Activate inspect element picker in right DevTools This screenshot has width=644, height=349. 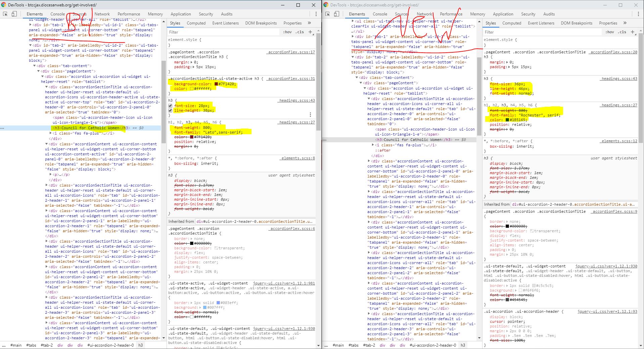pyautogui.click(x=328, y=14)
